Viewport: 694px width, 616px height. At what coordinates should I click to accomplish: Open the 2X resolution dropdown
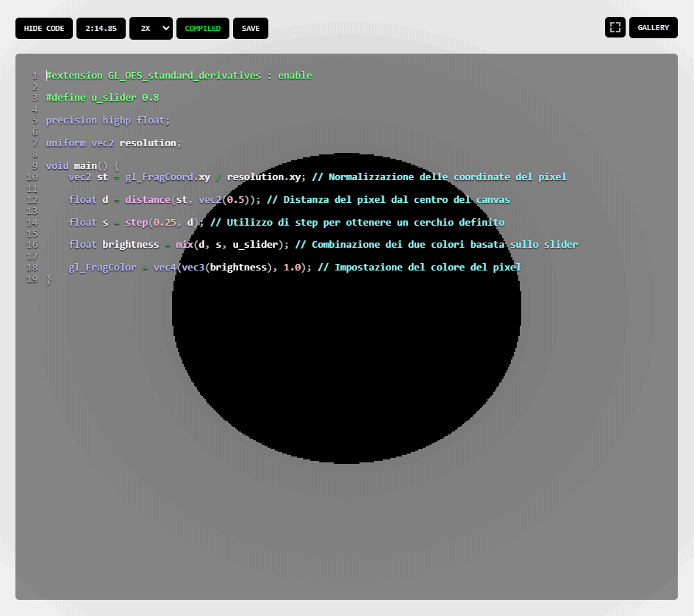coord(151,29)
